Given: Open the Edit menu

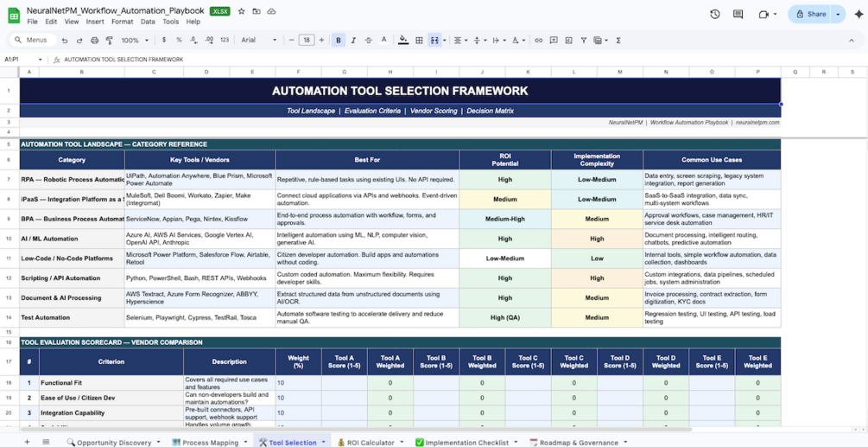Looking at the screenshot, I should tap(51, 22).
